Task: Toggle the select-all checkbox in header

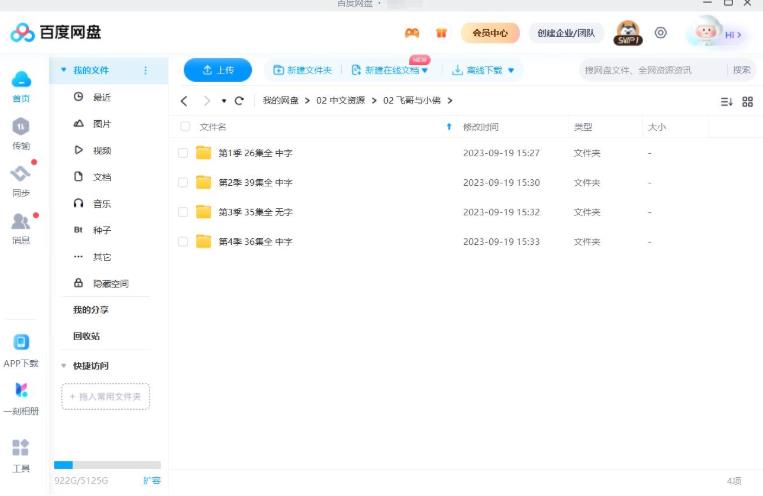Action: click(185, 127)
